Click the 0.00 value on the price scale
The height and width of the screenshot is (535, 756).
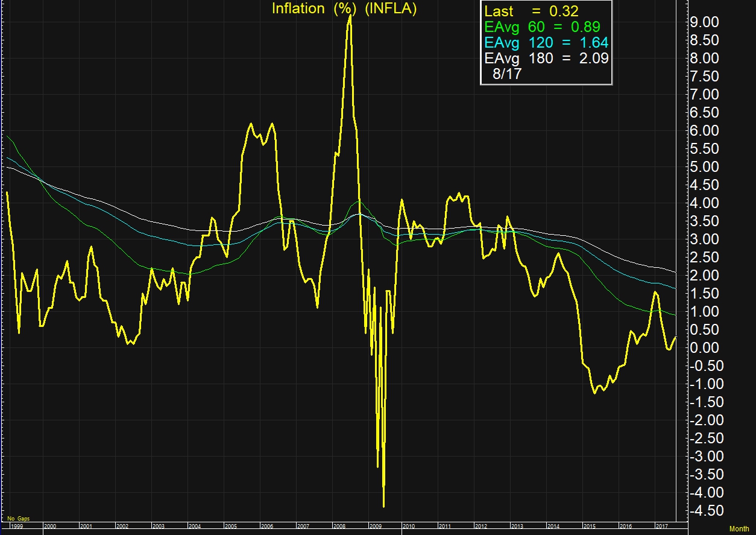tap(707, 348)
